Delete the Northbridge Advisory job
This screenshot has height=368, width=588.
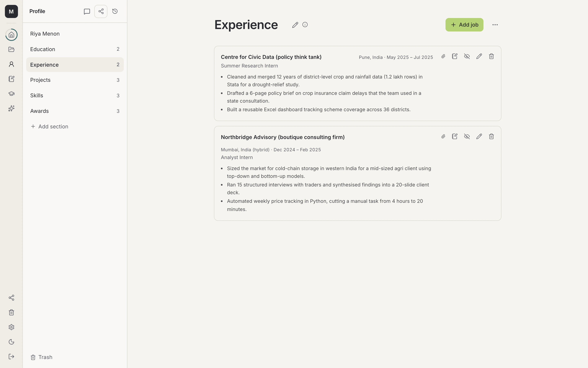tap(491, 137)
